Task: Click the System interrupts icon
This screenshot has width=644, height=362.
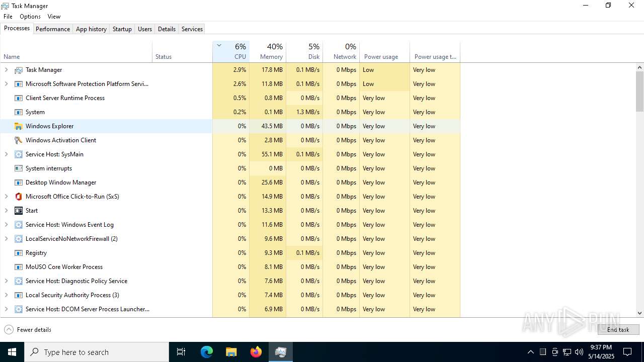Action: (x=19, y=168)
